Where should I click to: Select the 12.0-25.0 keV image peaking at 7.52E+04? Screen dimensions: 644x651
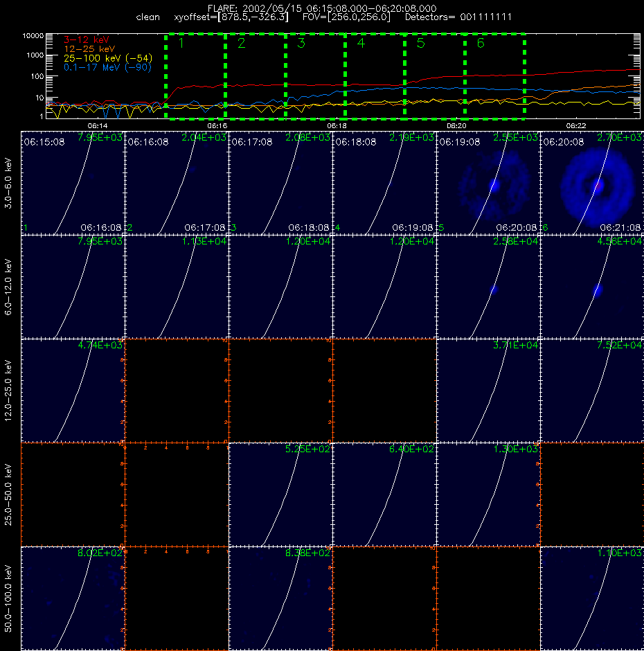pos(592,391)
